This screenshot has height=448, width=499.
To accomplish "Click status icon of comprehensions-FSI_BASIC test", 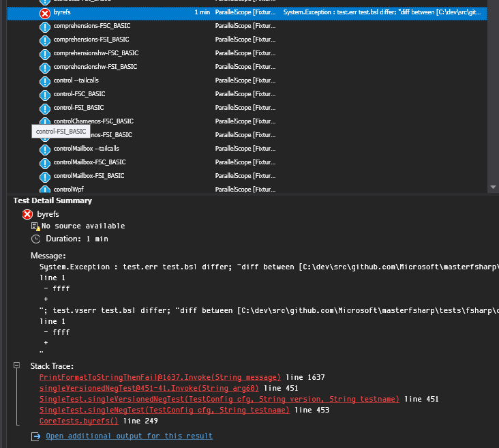I will [45, 41].
